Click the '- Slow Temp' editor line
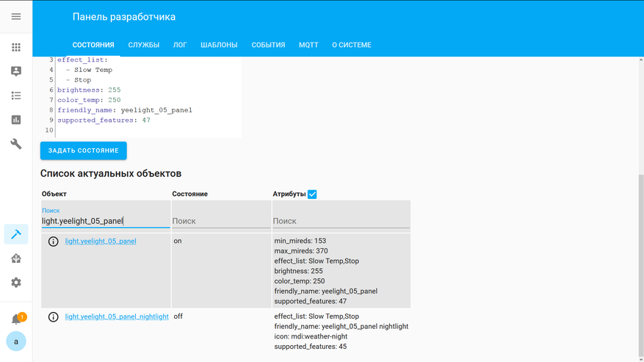The image size is (644, 362). click(x=89, y=70)
